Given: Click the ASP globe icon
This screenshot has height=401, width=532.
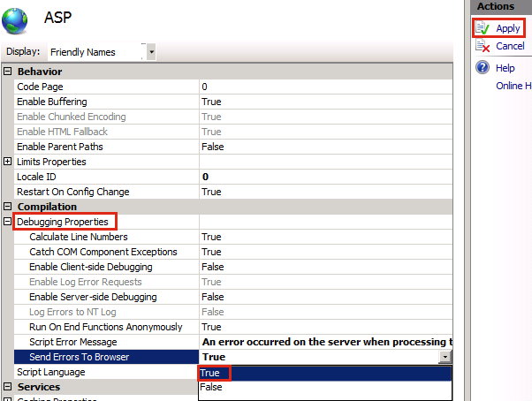Looking at the screenshot, I should 15,20.
